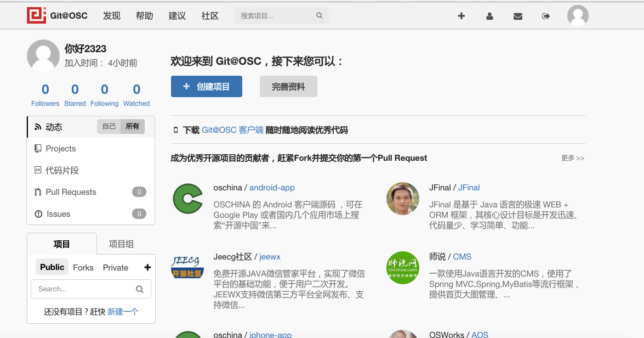Open Pull Requests in the sidebar menu

pos(91,192)
